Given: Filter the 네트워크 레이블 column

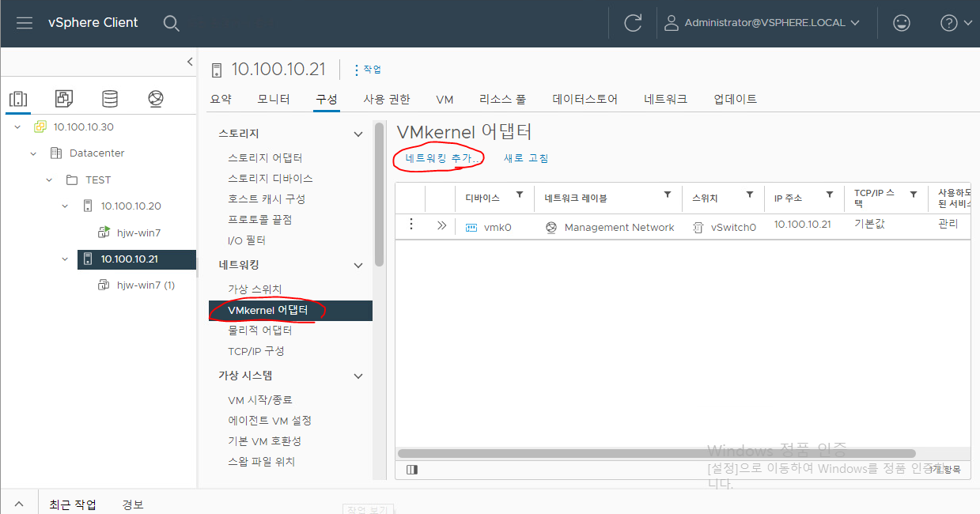Looking at the screenshot, I should click(x=668, y=195).
